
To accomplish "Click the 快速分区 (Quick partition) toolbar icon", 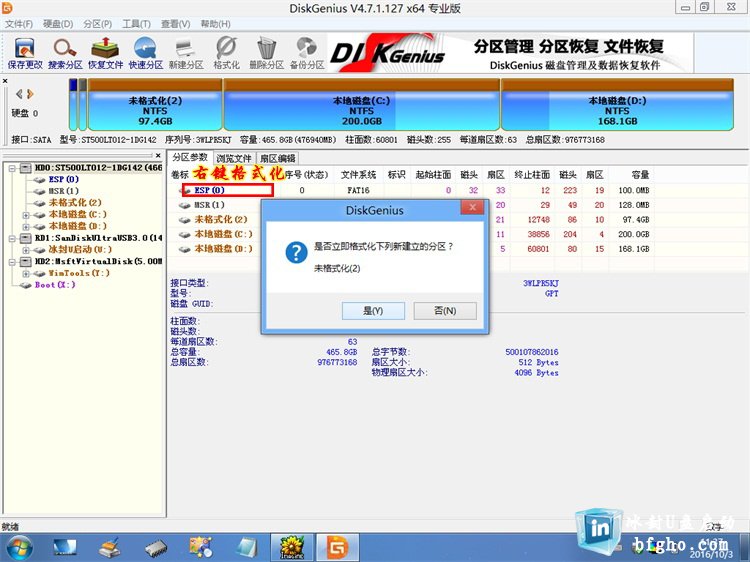I will 145,53.
